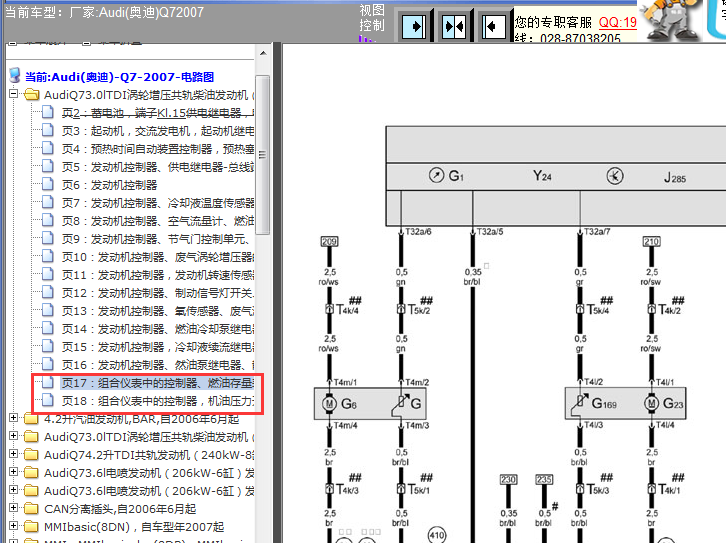Expand the AudiQ74.2升TDI共轨发动机 folder

click(x=13, y=454)
